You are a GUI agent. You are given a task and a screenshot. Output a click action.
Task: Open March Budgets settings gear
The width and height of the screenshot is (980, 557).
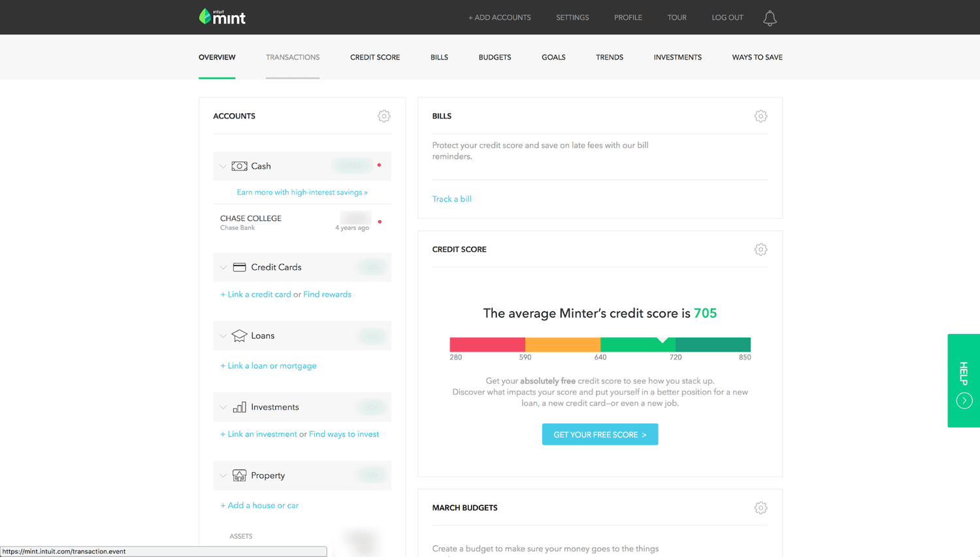click(760, 507)
